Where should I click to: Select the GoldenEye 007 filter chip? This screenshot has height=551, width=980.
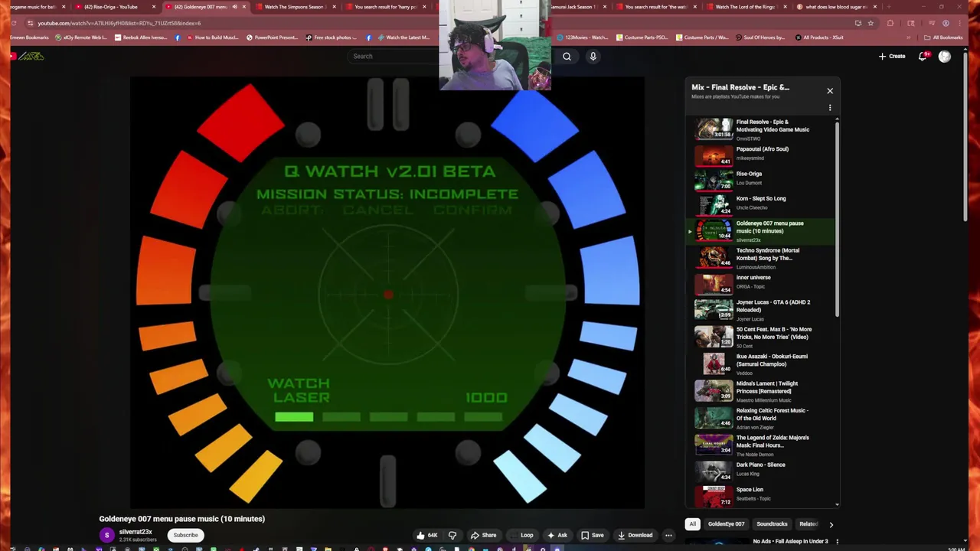pos(726,524)
